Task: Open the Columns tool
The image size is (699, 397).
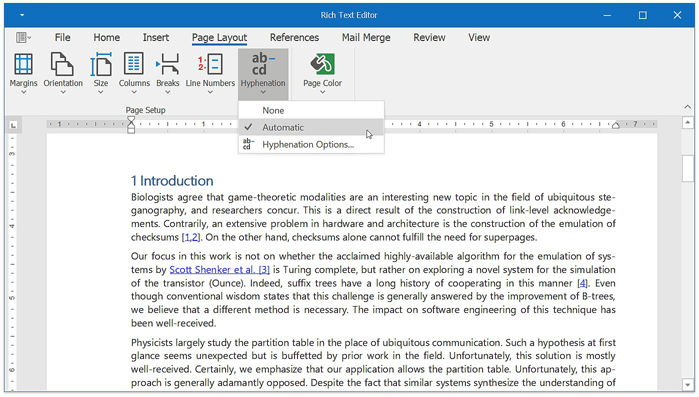Action: (134, 73)
